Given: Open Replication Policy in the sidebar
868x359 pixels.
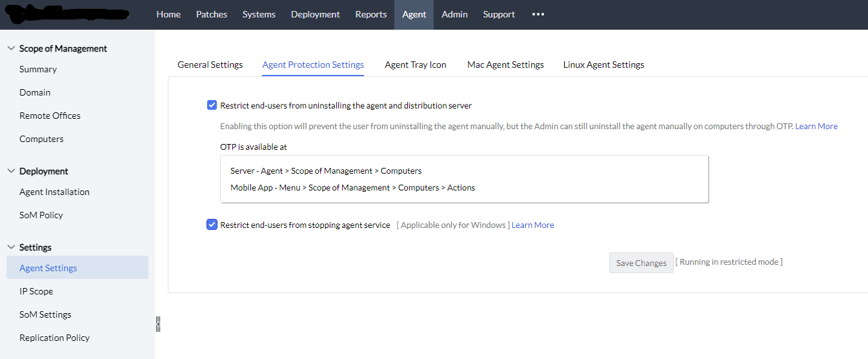Looking at the screenshot, I should pos(54,338).
